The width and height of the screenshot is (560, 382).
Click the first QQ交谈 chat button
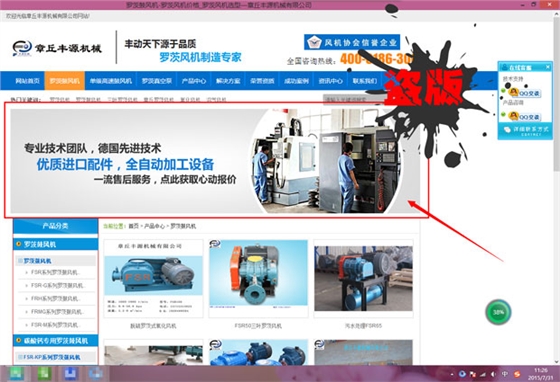pos(524,93)
